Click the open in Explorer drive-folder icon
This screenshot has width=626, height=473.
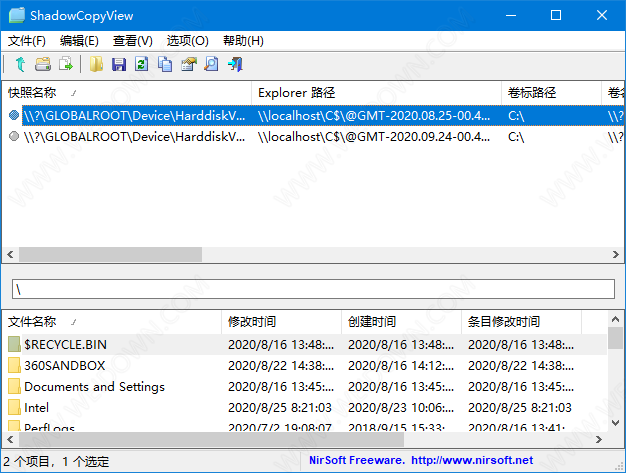pyautogui.click(x=43, y=64)
